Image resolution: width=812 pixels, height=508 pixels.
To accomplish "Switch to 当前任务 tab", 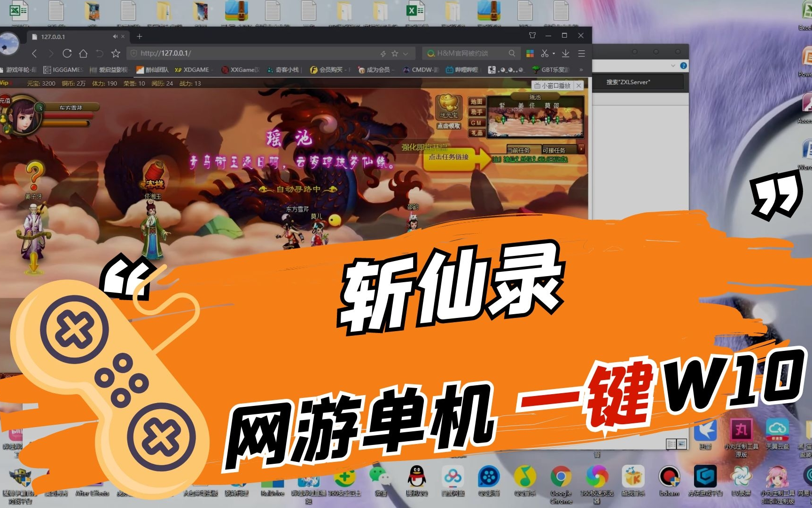I will 518,150.
